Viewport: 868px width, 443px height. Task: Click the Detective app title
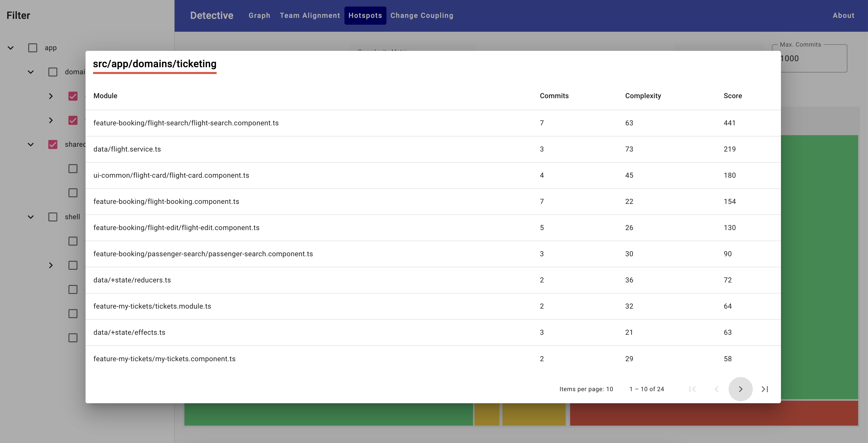(212, 16)
